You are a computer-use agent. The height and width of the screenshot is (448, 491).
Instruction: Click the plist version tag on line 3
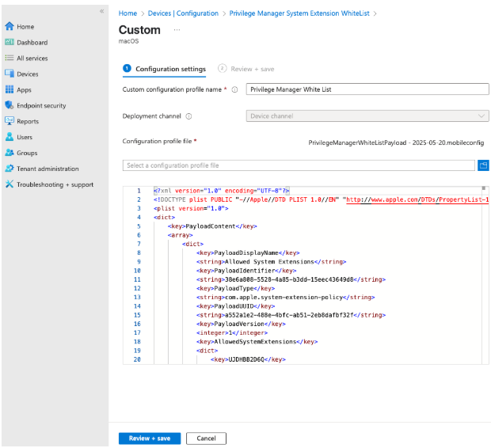pos(191,208)
